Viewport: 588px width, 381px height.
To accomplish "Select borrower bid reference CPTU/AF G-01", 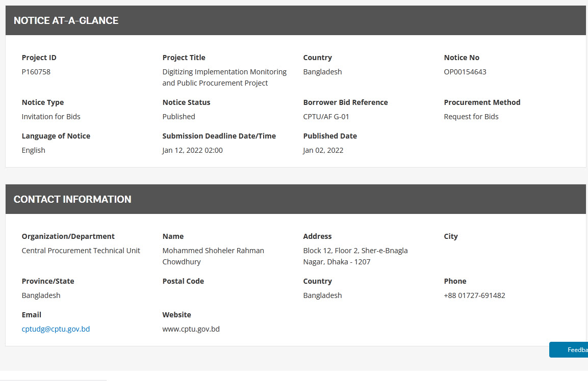I will (x=326, y=117).
